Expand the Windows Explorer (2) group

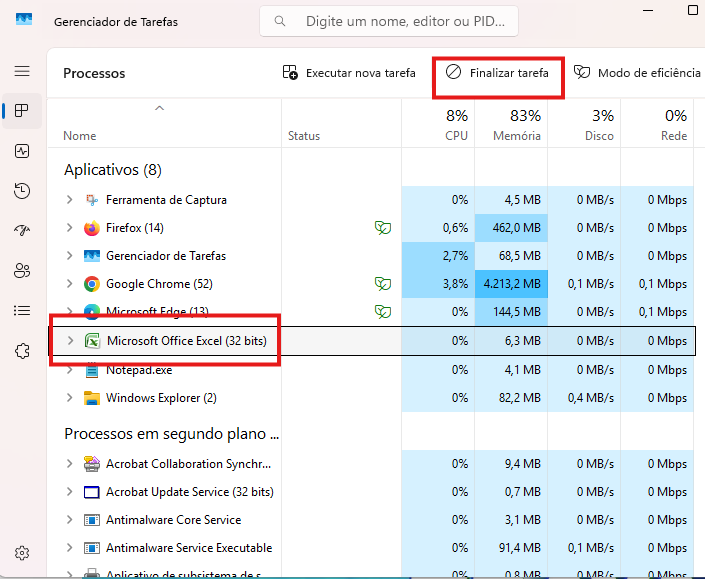pos(70,398)
